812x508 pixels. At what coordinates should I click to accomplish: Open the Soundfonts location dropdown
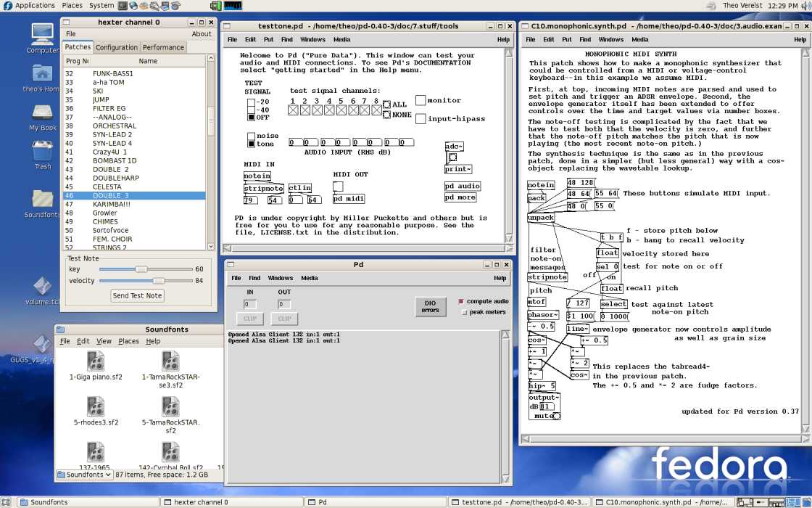point(85,475)
